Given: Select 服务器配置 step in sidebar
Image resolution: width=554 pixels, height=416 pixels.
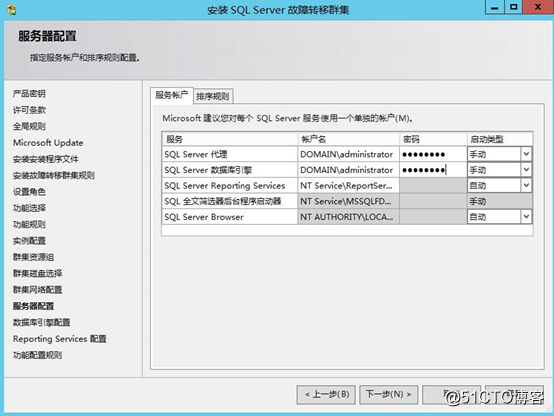Looking at the screenshot, I should (x=34, y=306).
